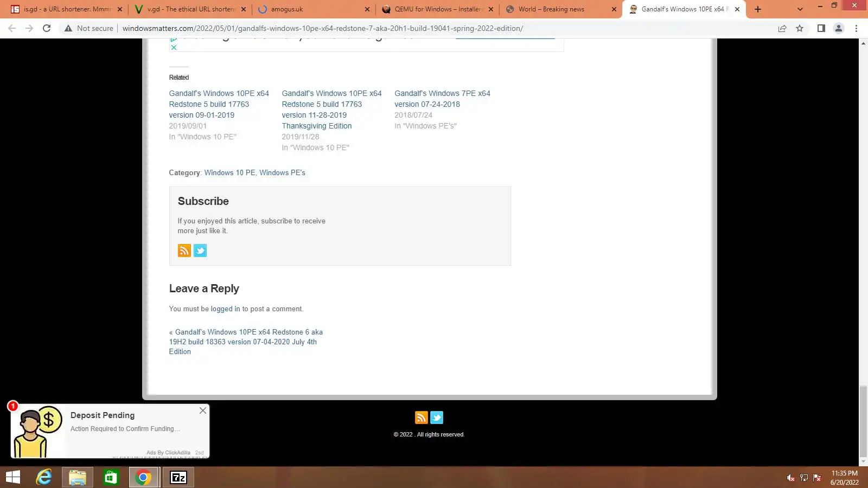Close the ad with the X icon

tap(174, 47)
